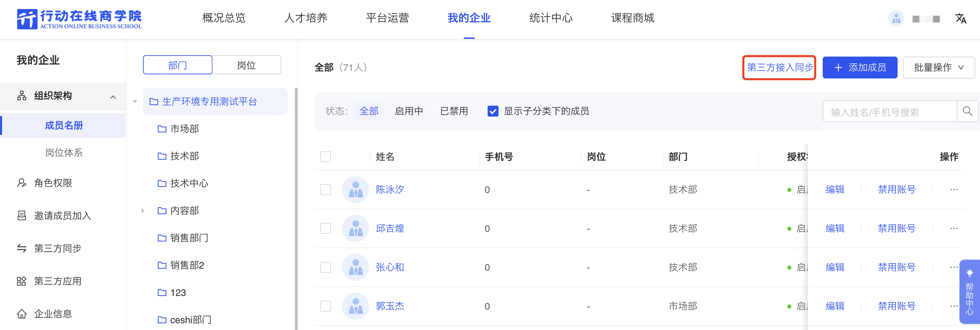Click folder icon next to 123

162,292
